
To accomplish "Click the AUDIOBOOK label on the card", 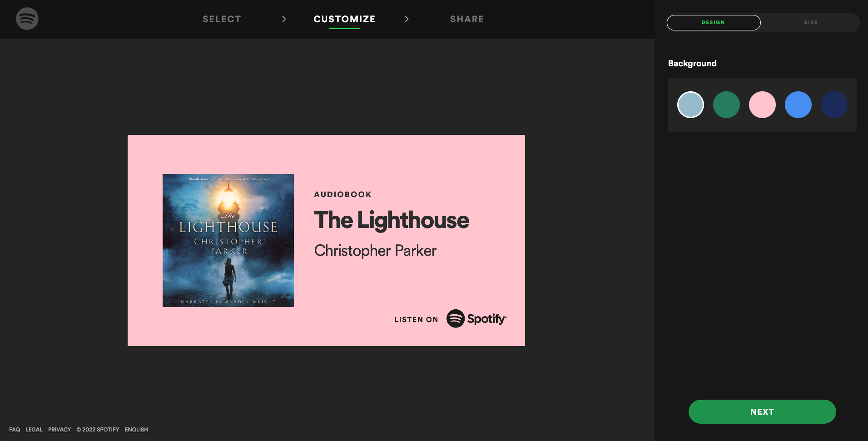I will click(343, 194).
